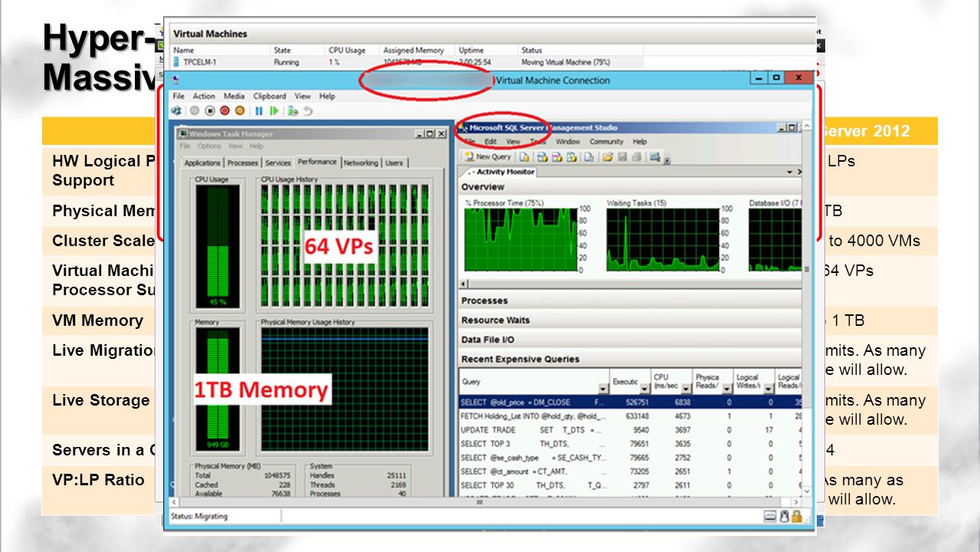
Task: Click the Ctrl+Alt+Delete icon in VM toolbar
Action: [177, 110]
